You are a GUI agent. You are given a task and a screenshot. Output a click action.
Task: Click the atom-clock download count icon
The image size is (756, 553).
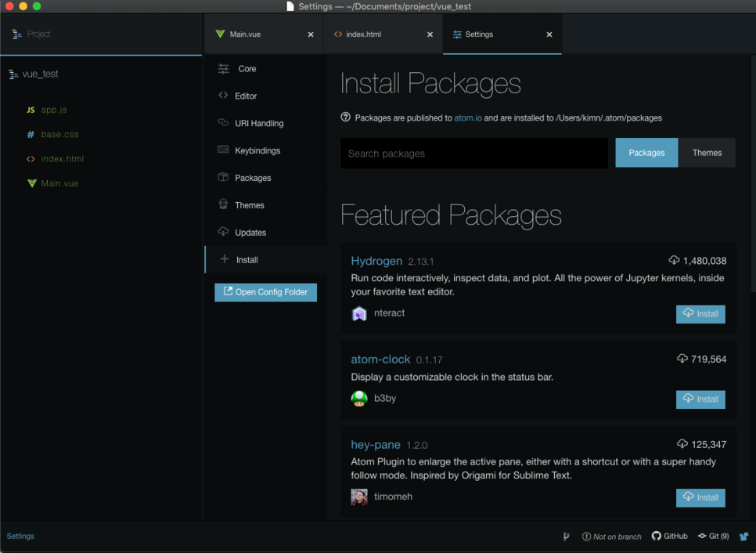click(682, 359)
